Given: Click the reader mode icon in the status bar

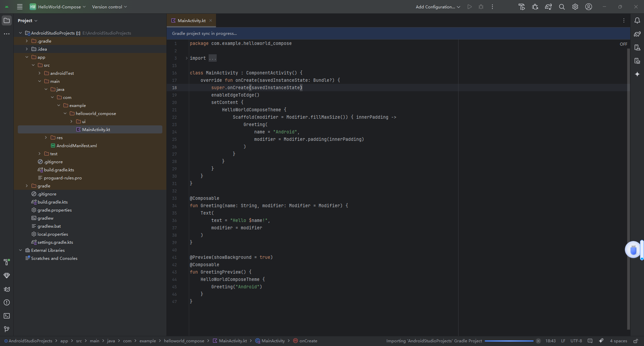Looking at the screenshot, I should pos(590,341).
